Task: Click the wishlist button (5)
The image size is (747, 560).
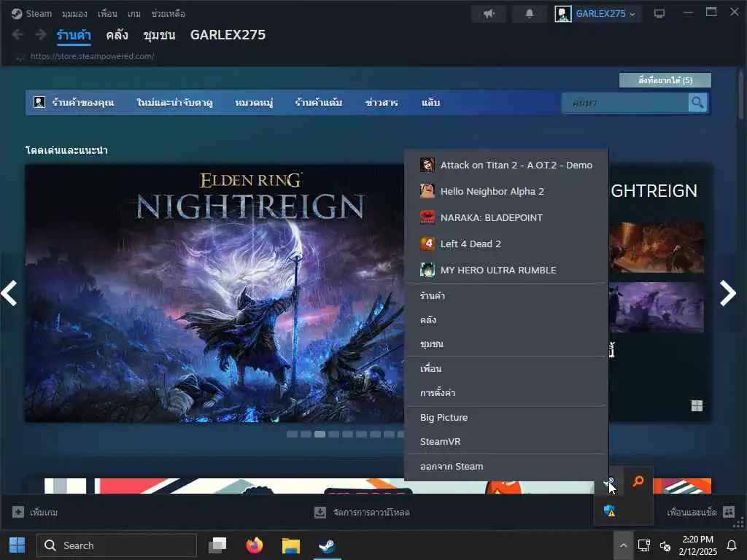Action: point(665,80)
